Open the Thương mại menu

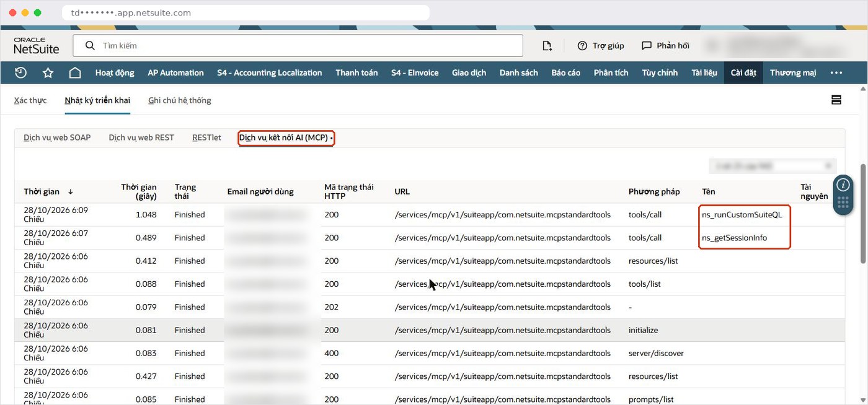[x=793, y=72]
